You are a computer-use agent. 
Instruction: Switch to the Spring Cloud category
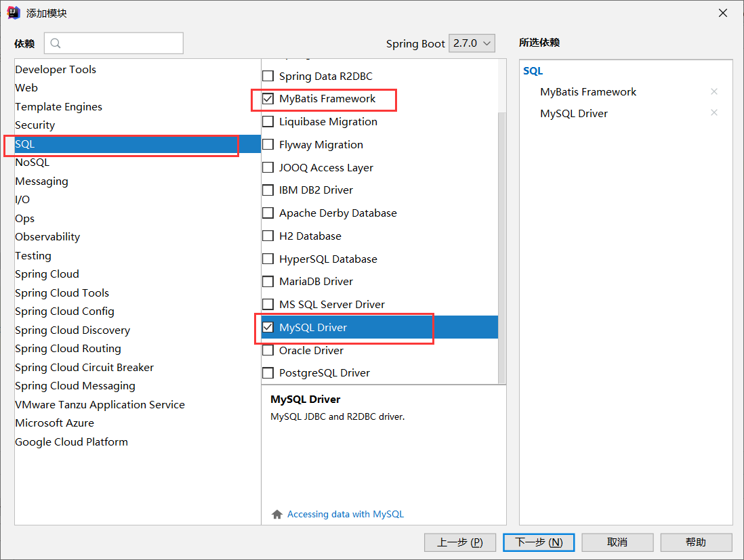pos(47,274)
